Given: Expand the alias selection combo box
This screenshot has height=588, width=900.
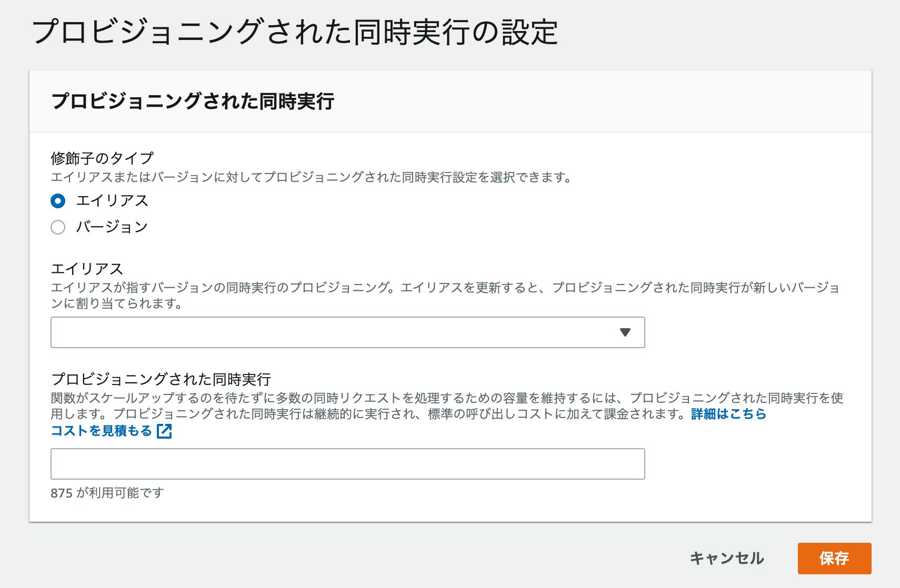Looking at the screenshot, I should [347, 332].
